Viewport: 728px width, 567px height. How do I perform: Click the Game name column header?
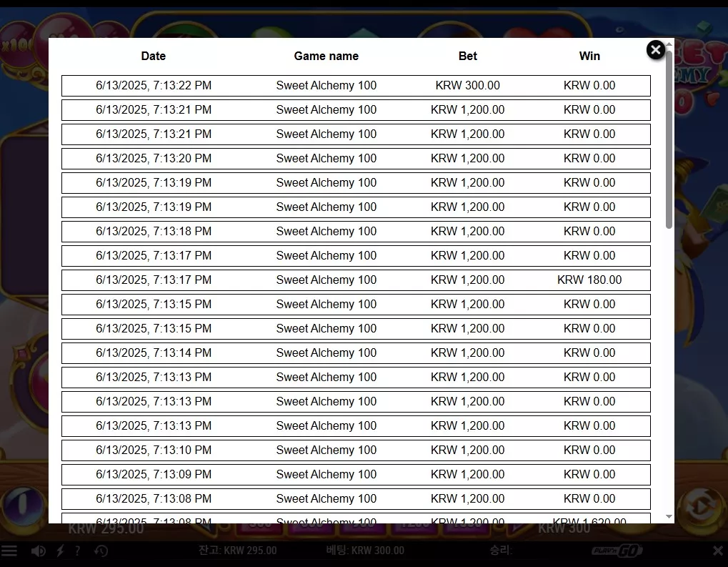click(326, 56)
